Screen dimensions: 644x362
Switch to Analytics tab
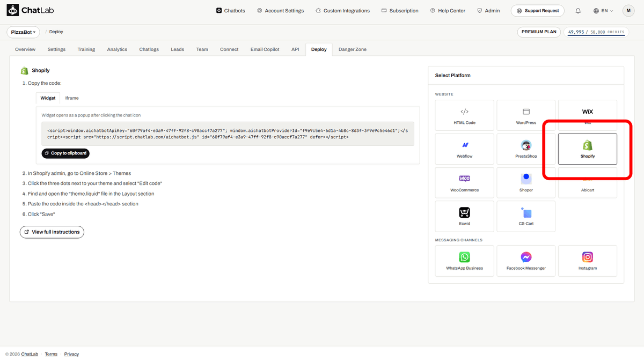click(x=117, y=49)
